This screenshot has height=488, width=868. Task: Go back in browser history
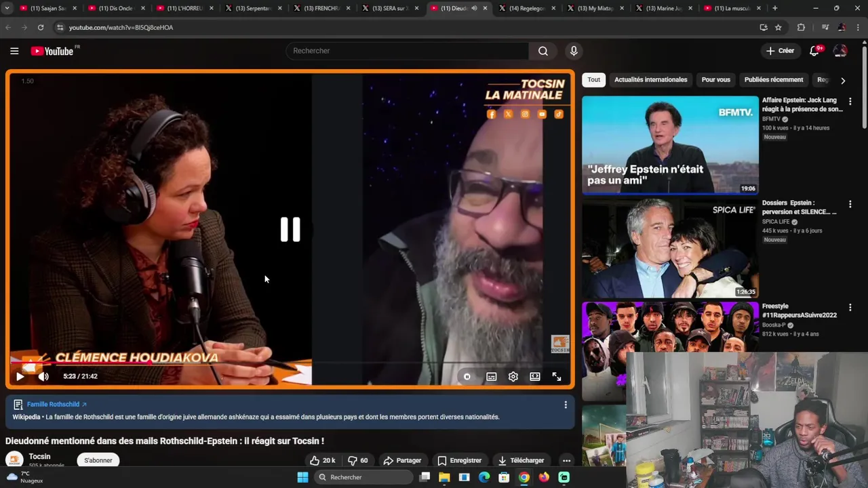[8, 28]
